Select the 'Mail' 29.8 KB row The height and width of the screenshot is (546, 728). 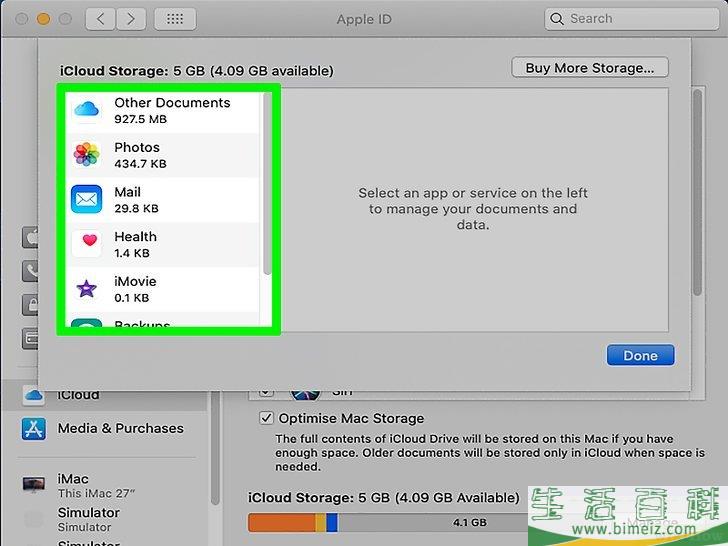[x=162, y=200]
